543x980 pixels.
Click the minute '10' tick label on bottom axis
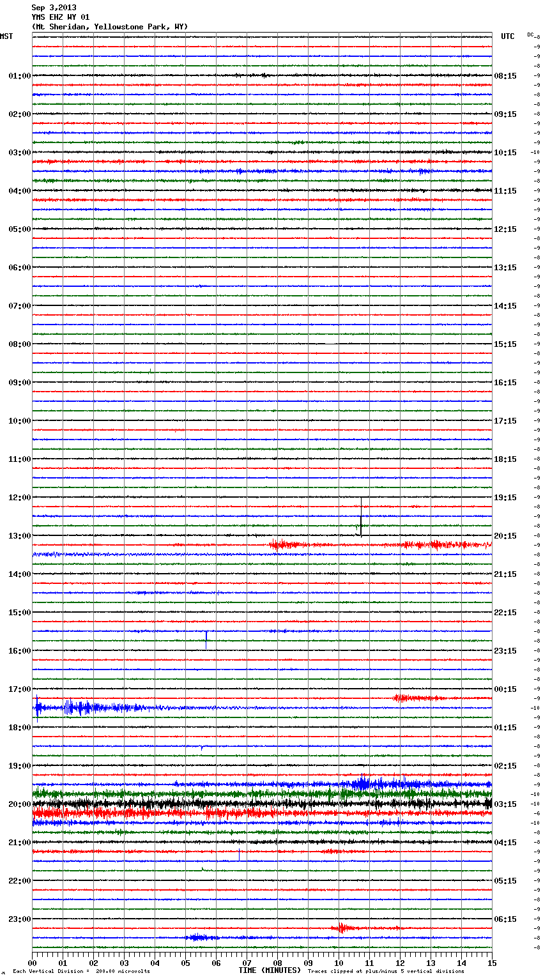pos(339,963)
